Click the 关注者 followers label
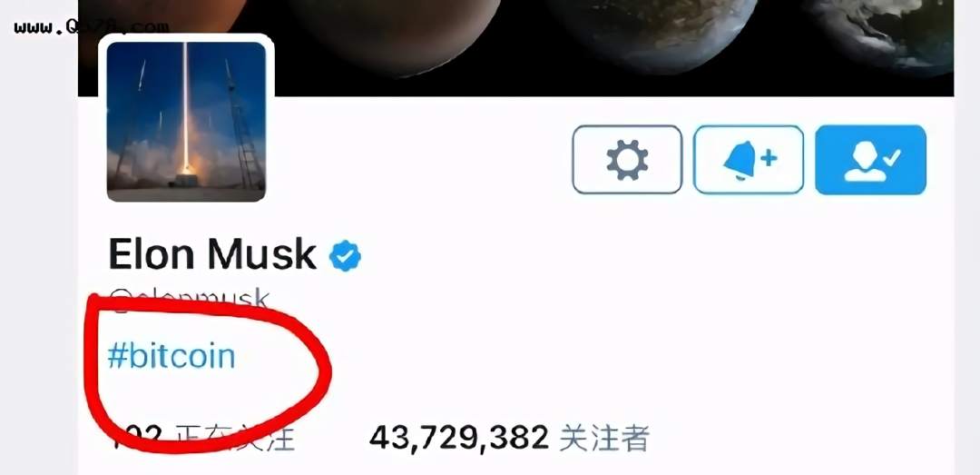Viewport: 980px width, 475px height. 604,438
